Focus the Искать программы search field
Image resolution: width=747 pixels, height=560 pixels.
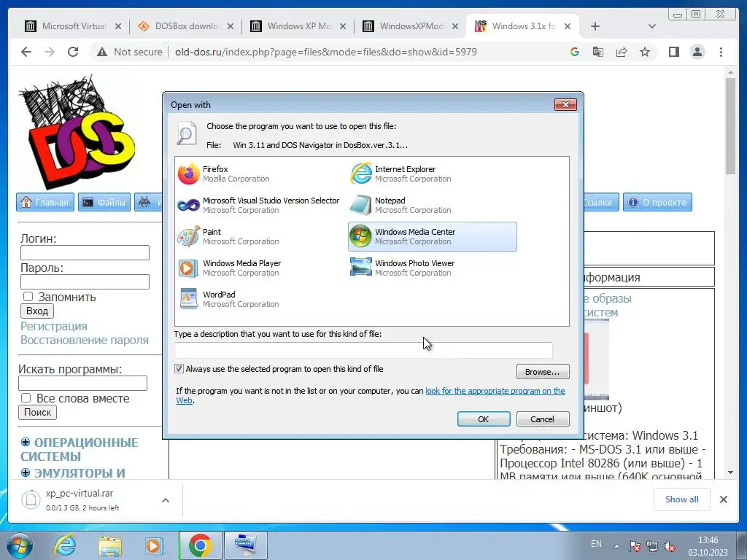click(83, 384)
